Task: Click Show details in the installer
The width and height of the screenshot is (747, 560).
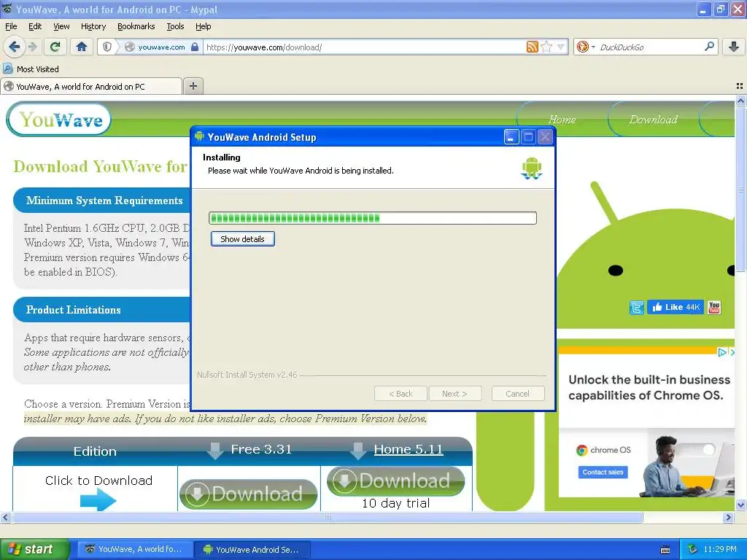Action: point(242,239)
